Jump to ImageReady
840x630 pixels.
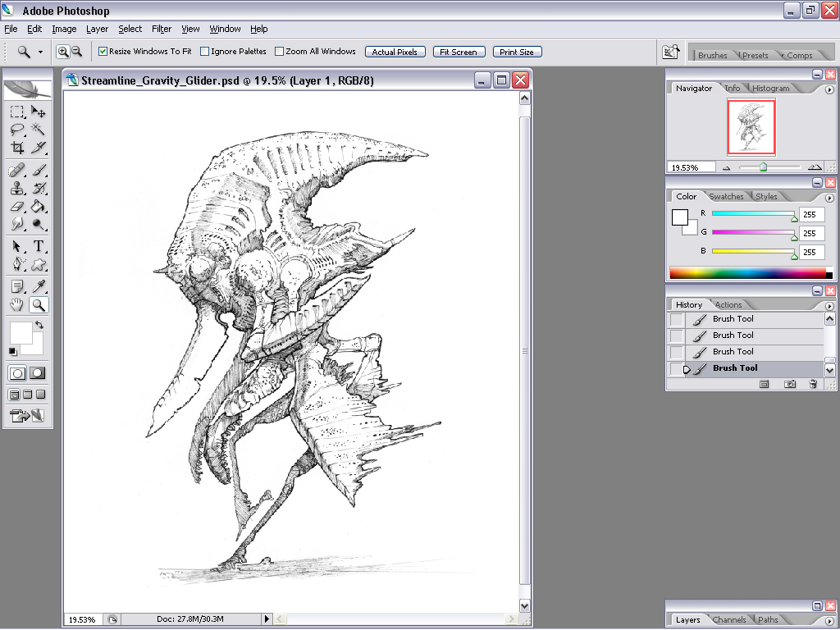[27, 415]
